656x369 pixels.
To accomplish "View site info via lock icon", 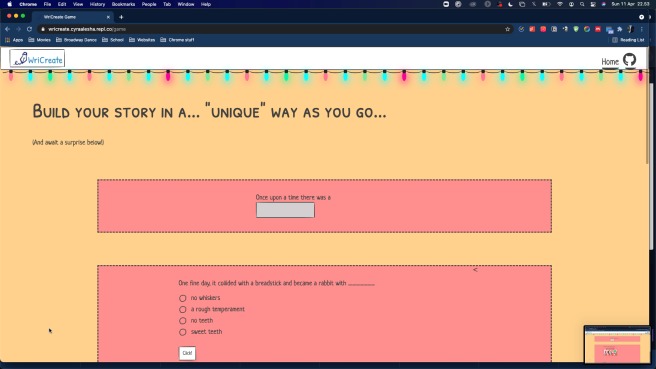I will pos(43,29).
